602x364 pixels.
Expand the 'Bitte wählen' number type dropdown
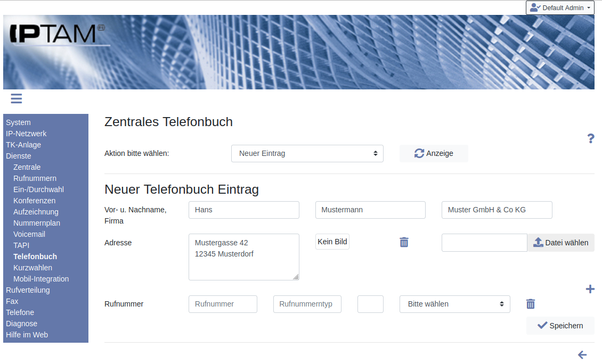[x=454, y=304]
